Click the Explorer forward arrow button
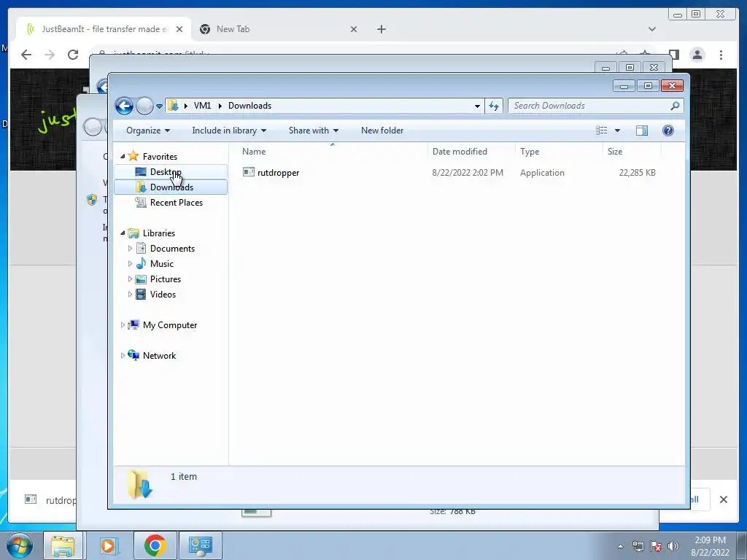 (x=144, y=106)
